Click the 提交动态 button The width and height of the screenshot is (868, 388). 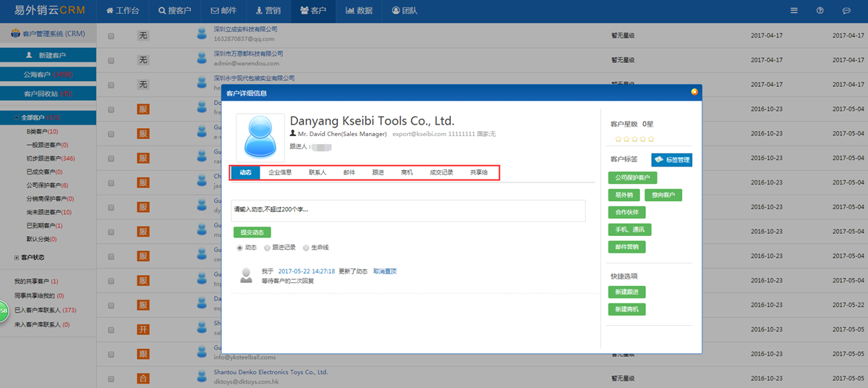point(252,232)
